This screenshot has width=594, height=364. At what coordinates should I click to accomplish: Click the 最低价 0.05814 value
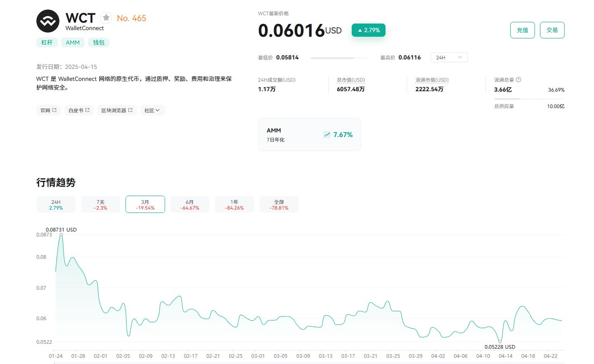[x=287, y=57]
